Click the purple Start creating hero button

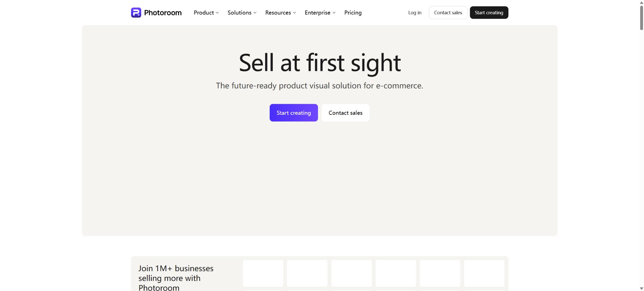[x=294, y=113]
